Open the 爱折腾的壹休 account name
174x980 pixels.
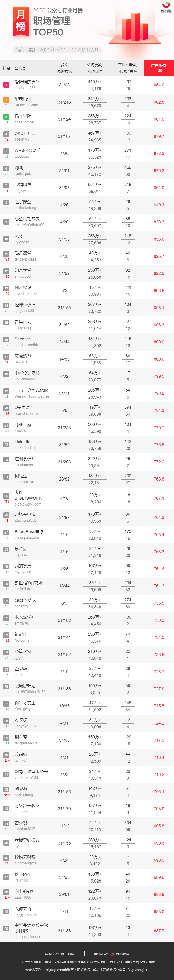click(x=27, y=82)
